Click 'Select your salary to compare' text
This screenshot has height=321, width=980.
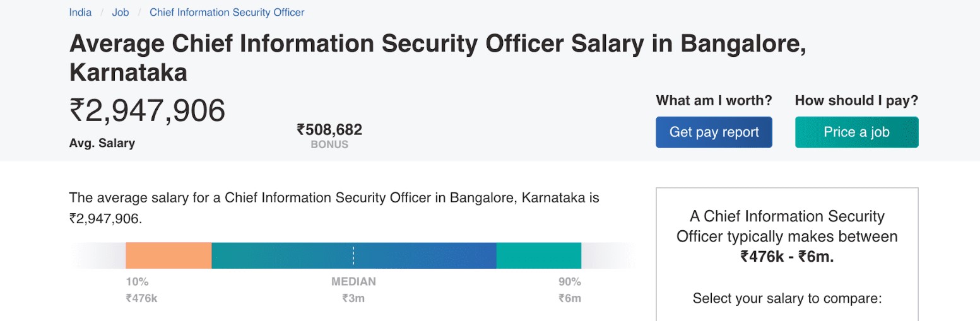click(x=787, y=298)
